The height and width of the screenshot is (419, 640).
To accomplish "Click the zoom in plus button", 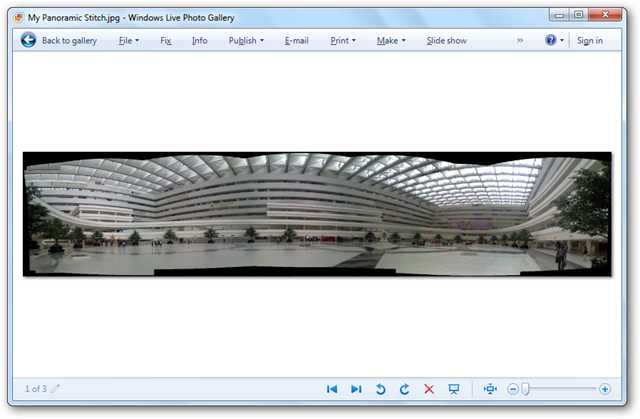I will (x=605, y=389).
